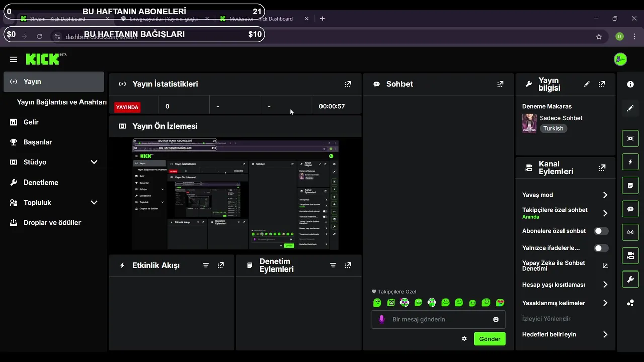Viewport: 644px width, 362px height.
Task: Insert the first green blob emote
Action: coord(377,303)
